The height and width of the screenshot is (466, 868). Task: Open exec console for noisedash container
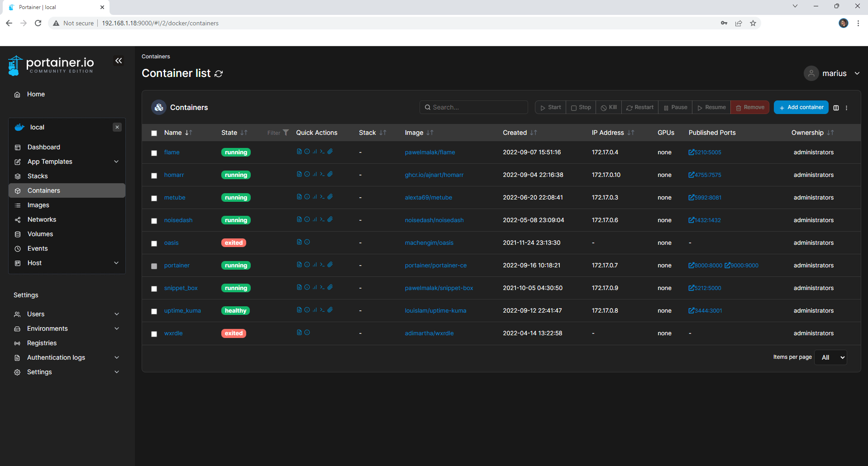pos(322,219)
